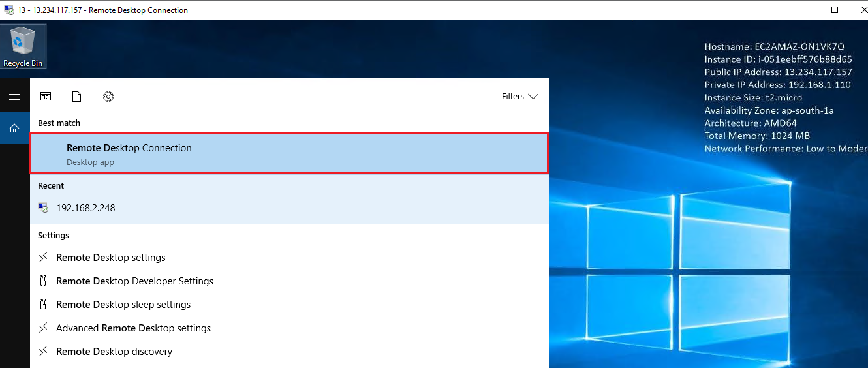Click Availability Zone ap-south-1a text
The image size is (868, 368).
(769, 110)
